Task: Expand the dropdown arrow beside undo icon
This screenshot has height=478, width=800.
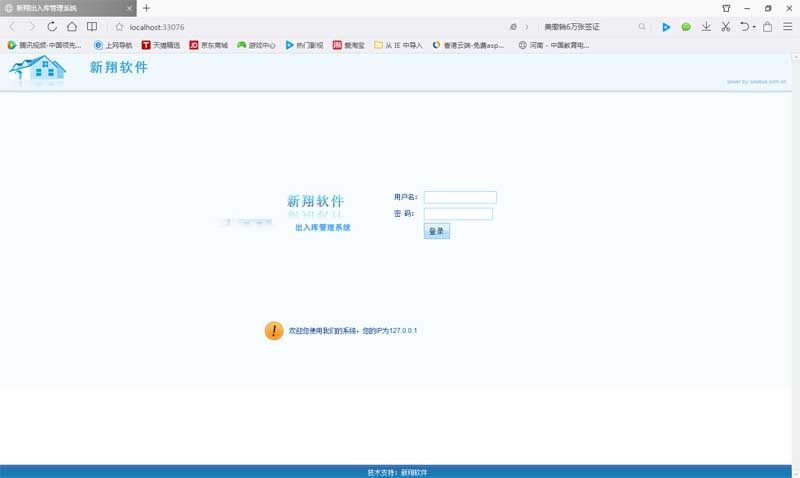Action: click(x=754, y=27)
